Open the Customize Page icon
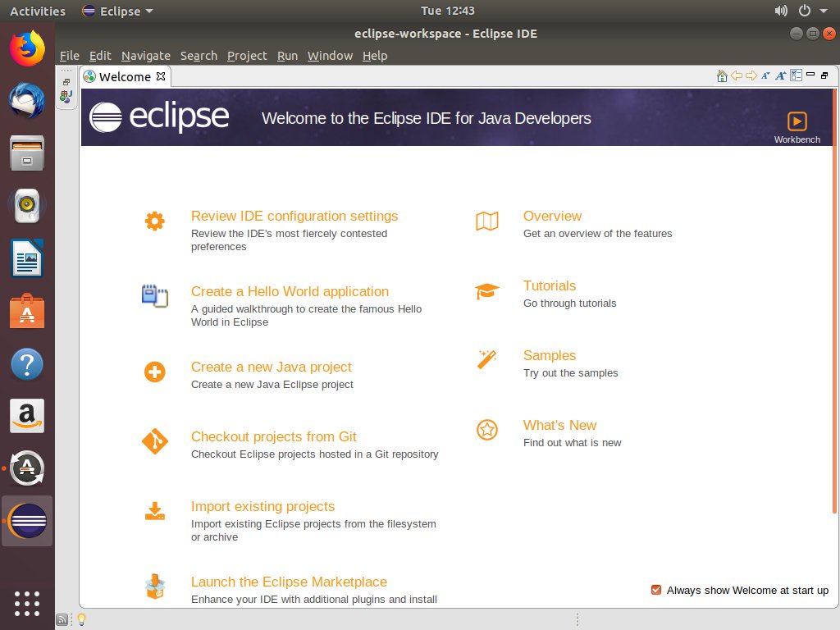This screenshot has width=840, height=630. tap(795, 75)
